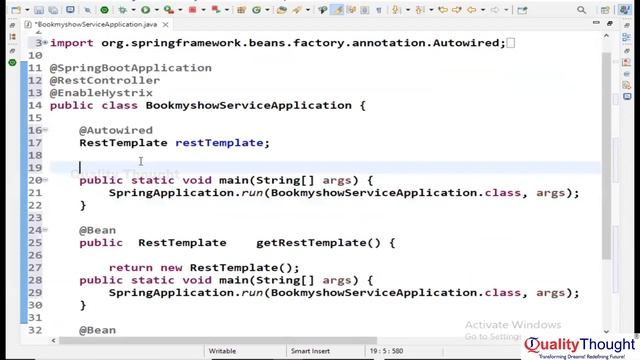
Task: Expand the Debug dropdown arrow
Action: pos(133,10)
